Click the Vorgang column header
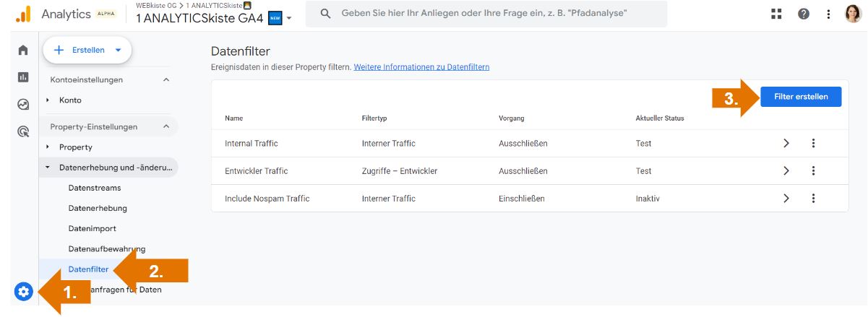Image resolution: width=868 pixels, height=317 pixels. 512,118
